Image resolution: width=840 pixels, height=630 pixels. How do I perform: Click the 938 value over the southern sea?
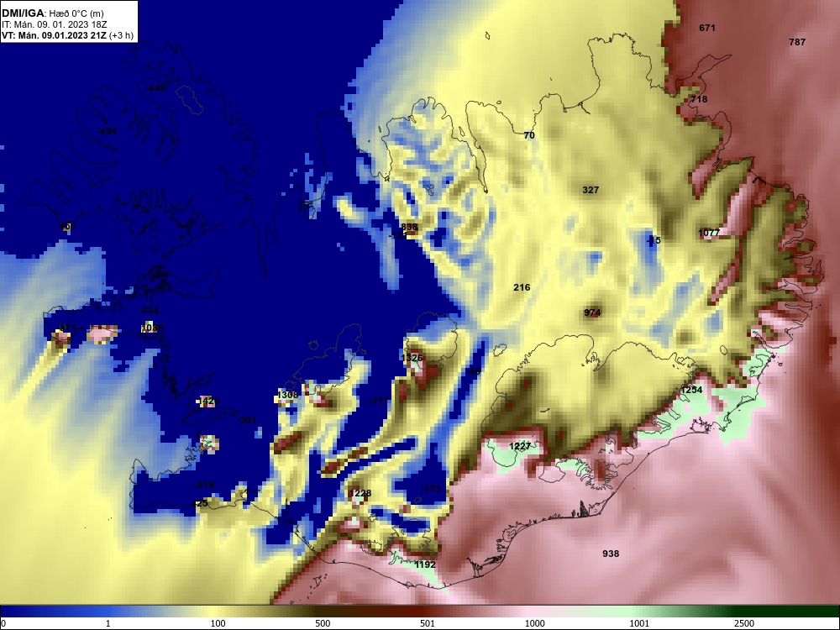click(611, 554)
